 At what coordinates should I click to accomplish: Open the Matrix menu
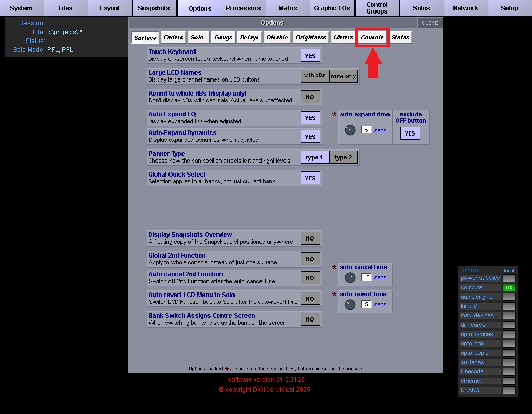click(288, 8)
